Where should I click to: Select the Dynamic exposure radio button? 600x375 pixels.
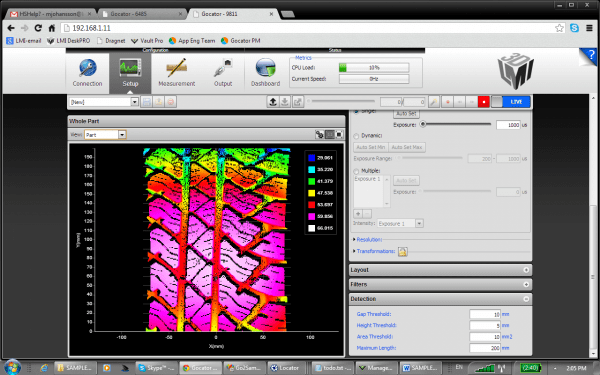click(x=356, y=136)
